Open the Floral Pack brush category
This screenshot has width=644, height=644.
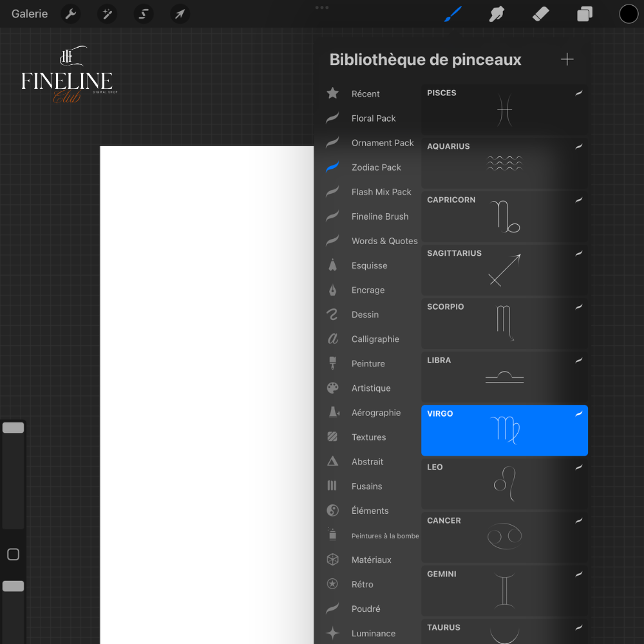click(374, 118)
